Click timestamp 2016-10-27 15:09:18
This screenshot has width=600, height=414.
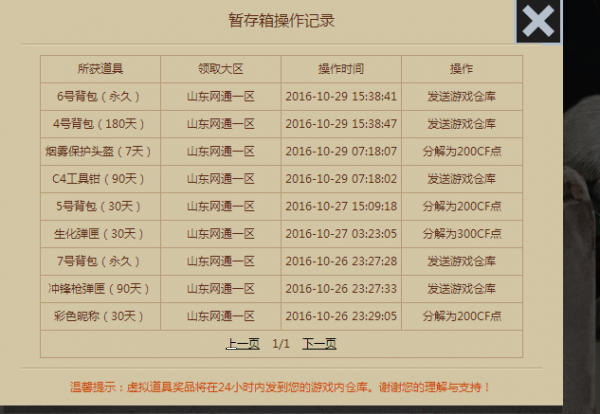341,207
